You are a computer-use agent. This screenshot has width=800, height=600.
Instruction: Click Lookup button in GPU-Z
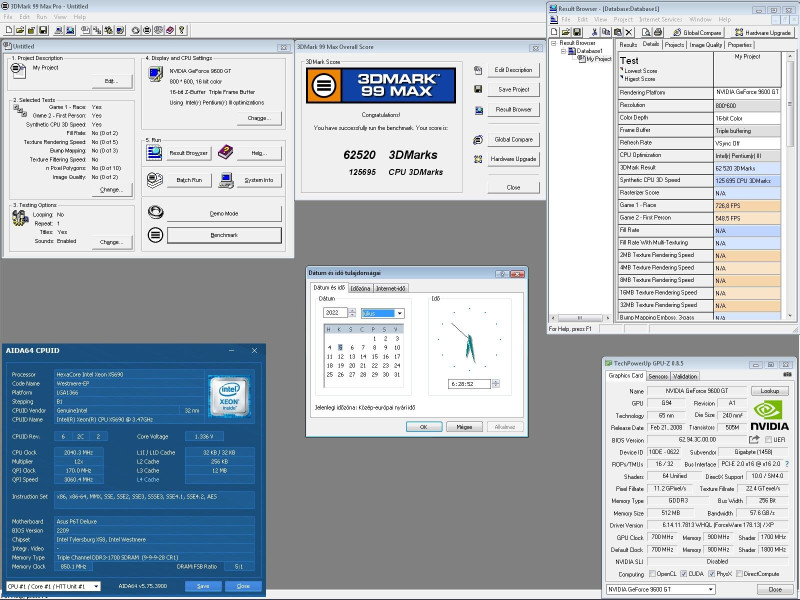click(x=769, y=391)
